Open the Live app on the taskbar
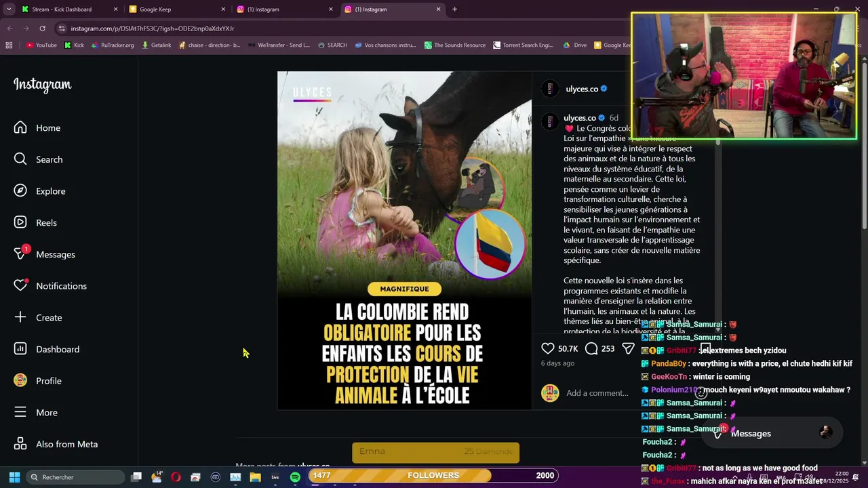 point(275,477)
